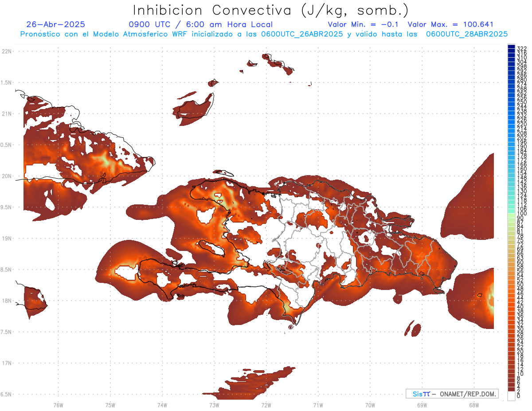Select the 'Valor Max. = 100.641' readout
The width and height of the screenshot is (532, 411).
pyautogui.click(x=450, y=25)
